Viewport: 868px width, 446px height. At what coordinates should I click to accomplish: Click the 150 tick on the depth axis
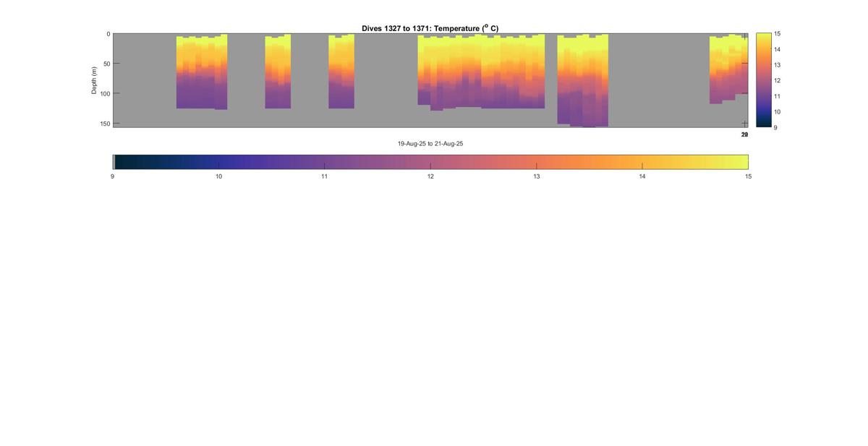click(x=106, y=124)
